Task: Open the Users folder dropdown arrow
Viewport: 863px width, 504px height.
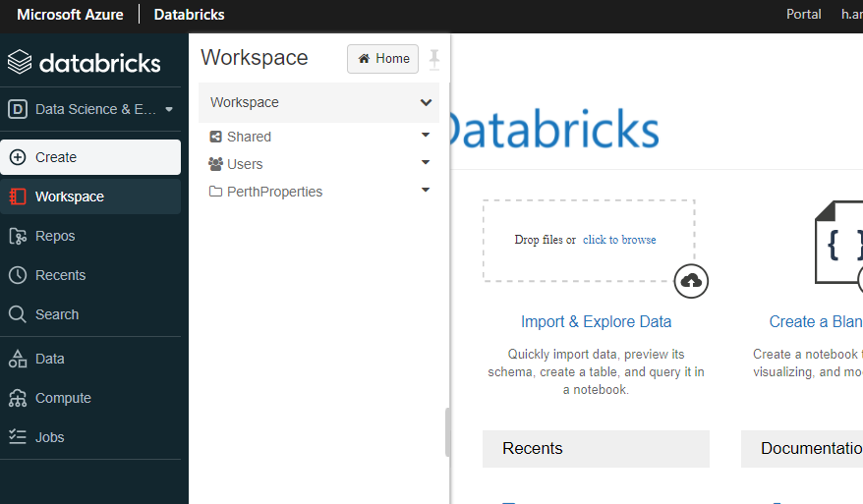Action: click(426, 162)
